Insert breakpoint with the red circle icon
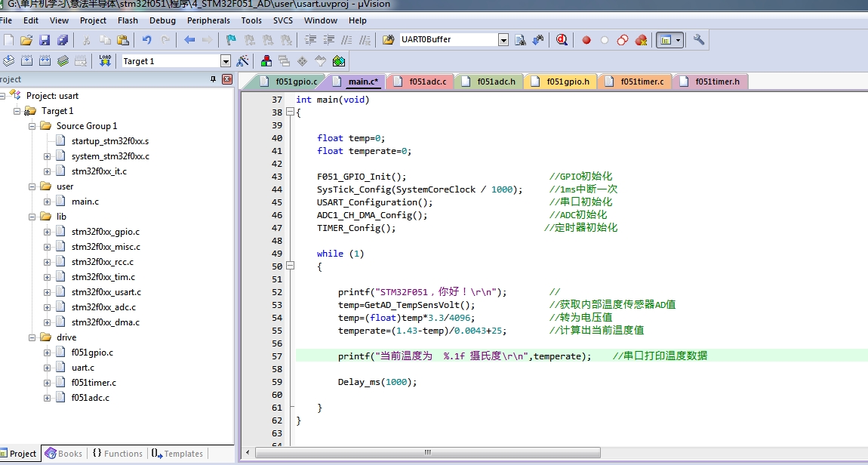 [586, 40]
